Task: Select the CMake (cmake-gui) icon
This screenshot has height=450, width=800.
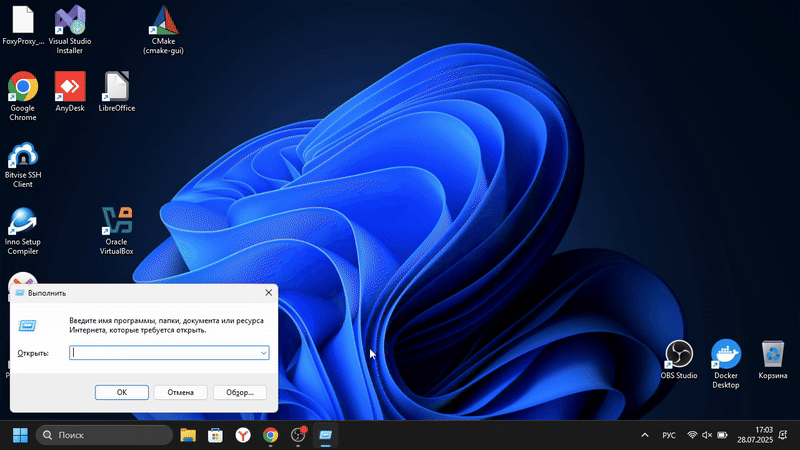Action: tap(163, 20)
